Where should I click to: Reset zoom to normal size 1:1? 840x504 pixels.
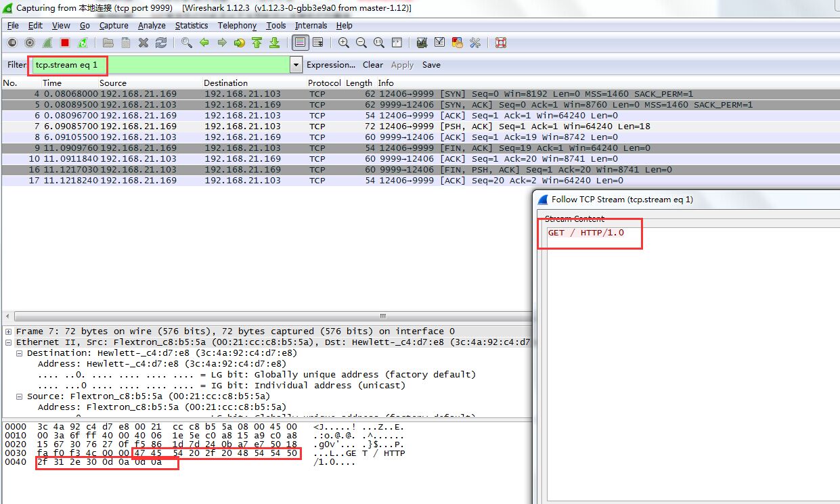(379, 43)
